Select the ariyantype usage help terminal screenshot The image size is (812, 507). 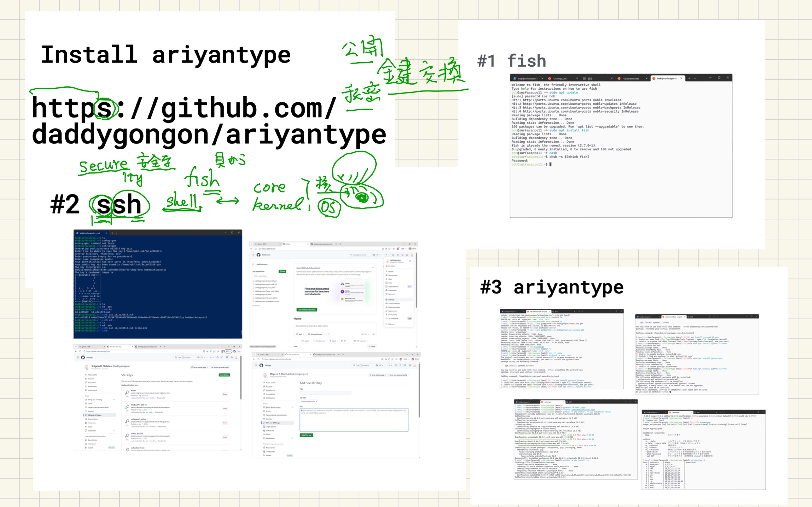[x=704, y=450]
